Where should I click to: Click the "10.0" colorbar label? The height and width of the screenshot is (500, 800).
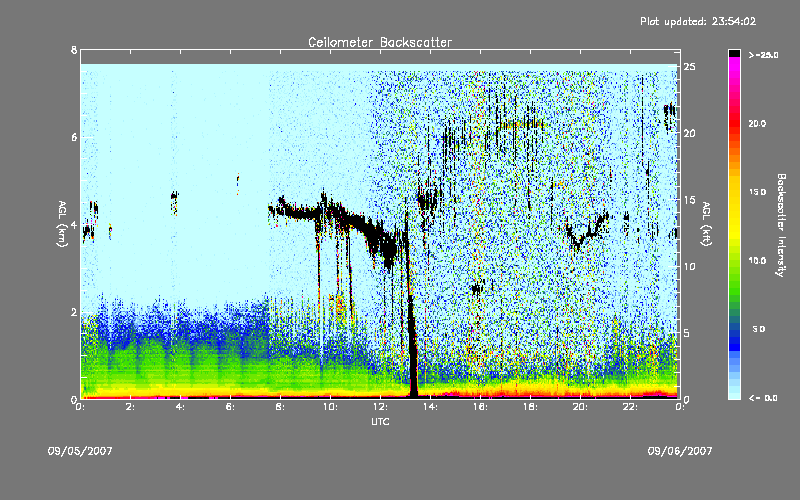[x=757, y=260]
